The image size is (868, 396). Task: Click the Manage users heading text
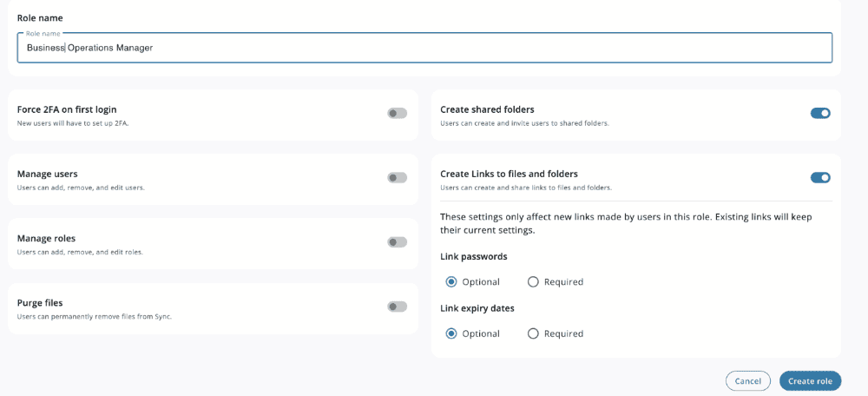click(x=48, y=174)
